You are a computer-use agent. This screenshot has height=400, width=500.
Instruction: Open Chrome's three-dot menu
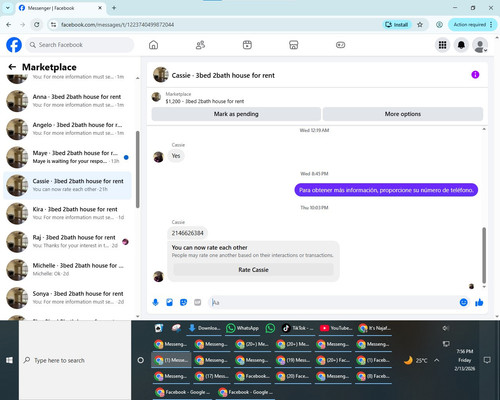[491, 25]
